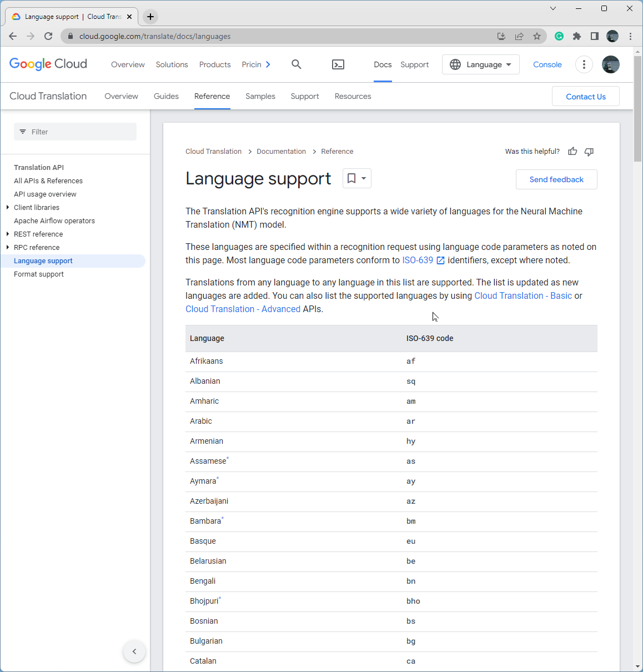Click the Google Cloud logo
Viewport: 643px width, 672px height.
[x=48, y=64]
